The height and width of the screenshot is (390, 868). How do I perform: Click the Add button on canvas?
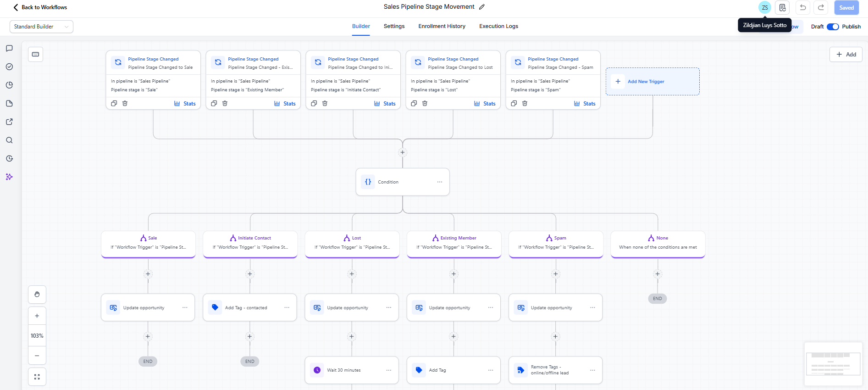846,54
